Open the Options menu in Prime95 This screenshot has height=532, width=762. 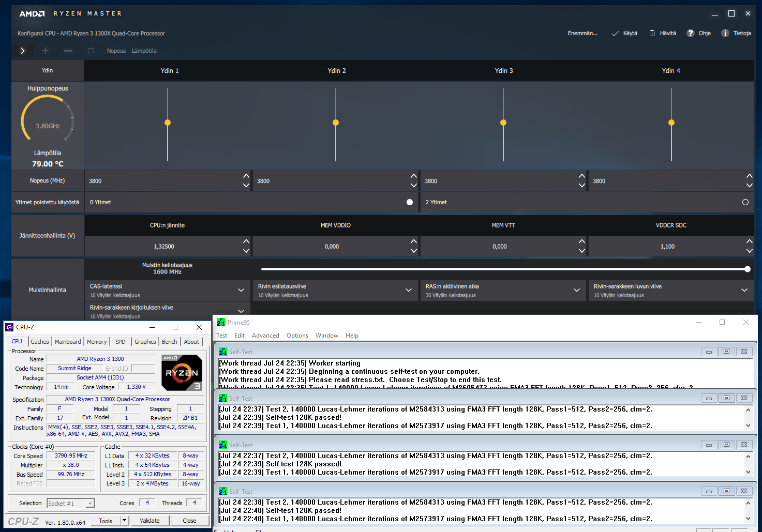point(297,336)
